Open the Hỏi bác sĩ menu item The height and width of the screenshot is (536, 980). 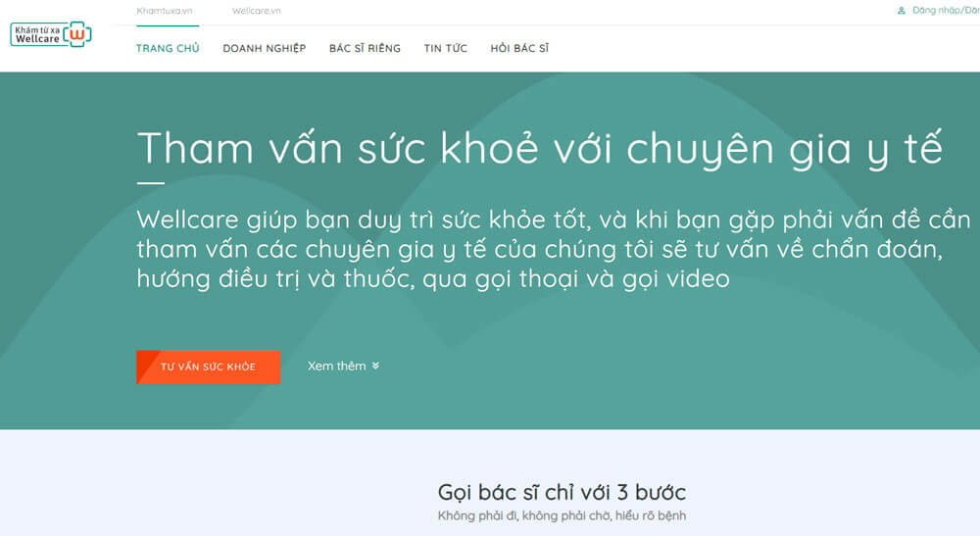519,48
